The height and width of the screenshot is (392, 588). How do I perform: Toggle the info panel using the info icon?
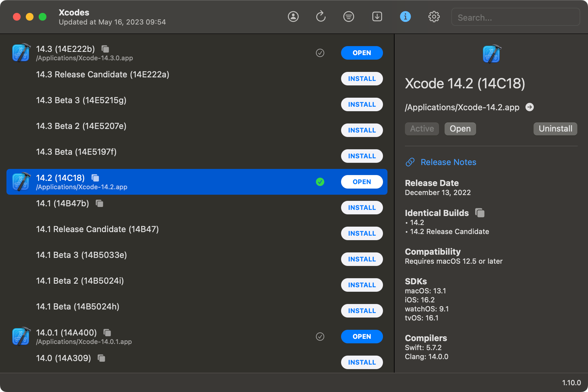(405, 17)
